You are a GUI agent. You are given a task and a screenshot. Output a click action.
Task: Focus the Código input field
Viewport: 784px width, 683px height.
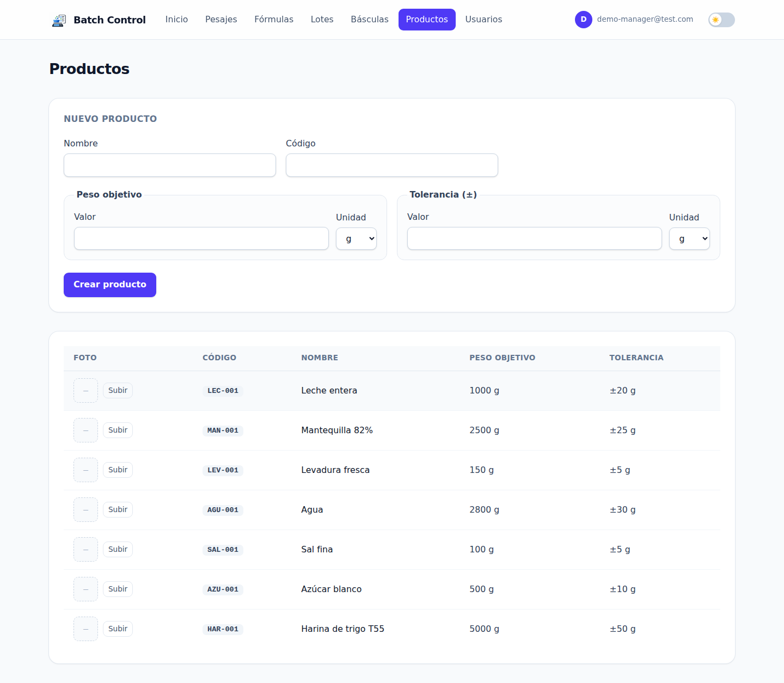coord(392,165)
